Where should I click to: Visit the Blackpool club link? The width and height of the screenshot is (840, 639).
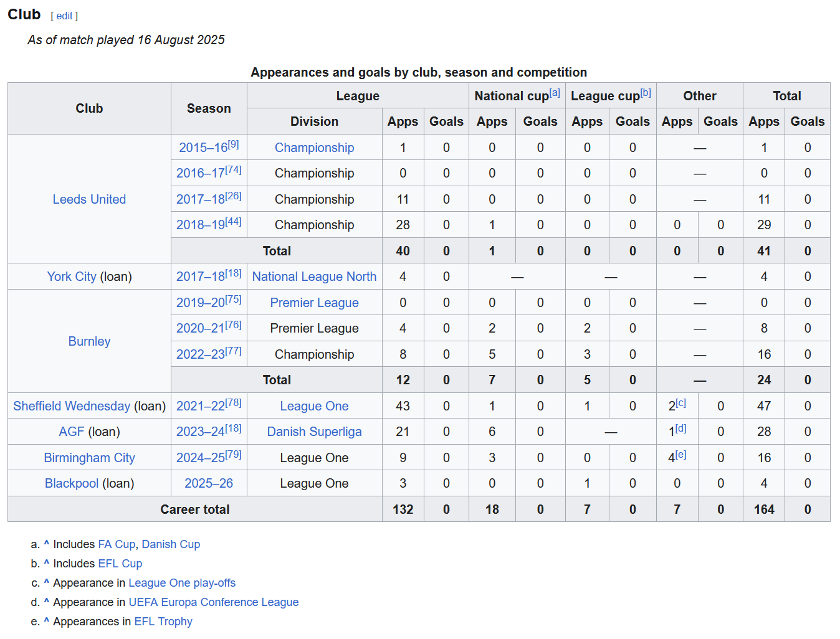click(72, 483)
